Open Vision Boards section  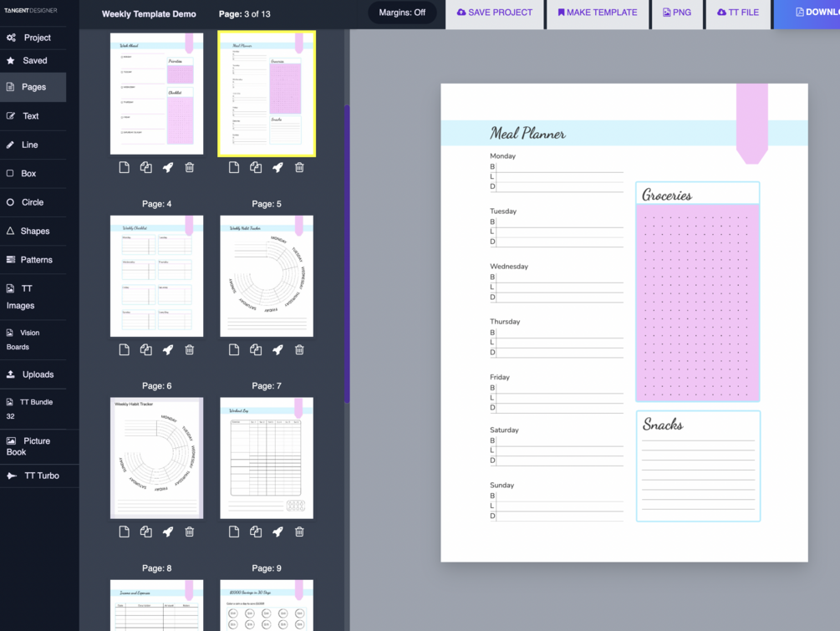(x=33, y=339)
